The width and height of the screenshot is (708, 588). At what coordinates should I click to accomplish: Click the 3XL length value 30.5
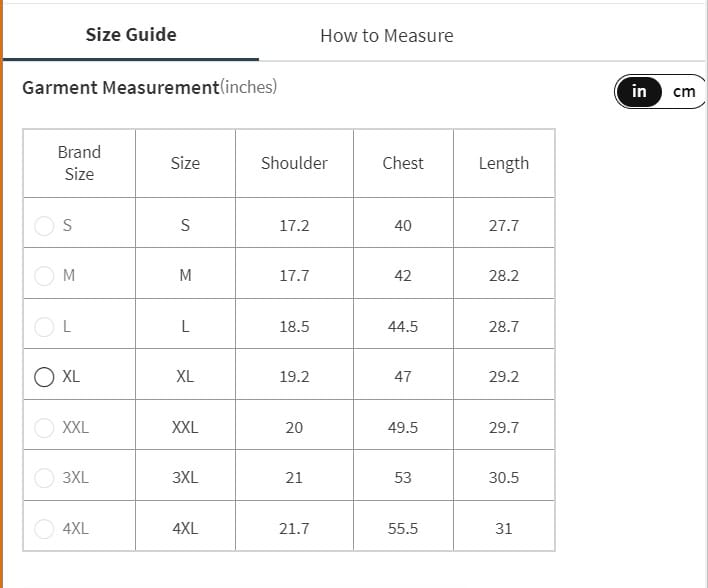(504, 478)
